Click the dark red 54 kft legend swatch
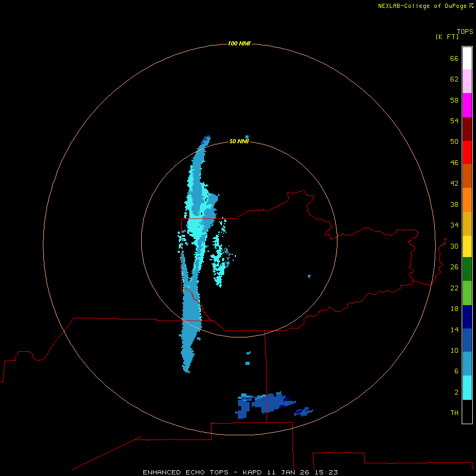The width and height of the screenshot is (476, 476). pos(467,129)
